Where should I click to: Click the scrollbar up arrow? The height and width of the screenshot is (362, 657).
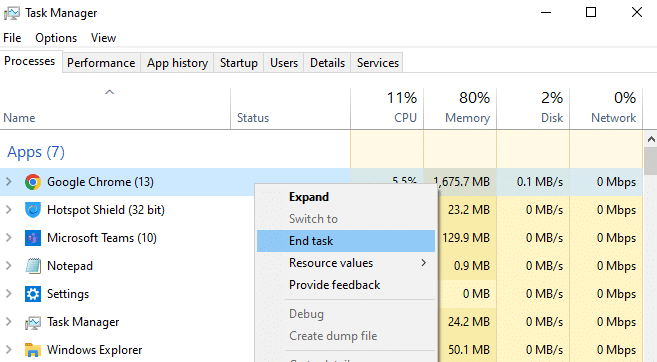tap(651, 139)
